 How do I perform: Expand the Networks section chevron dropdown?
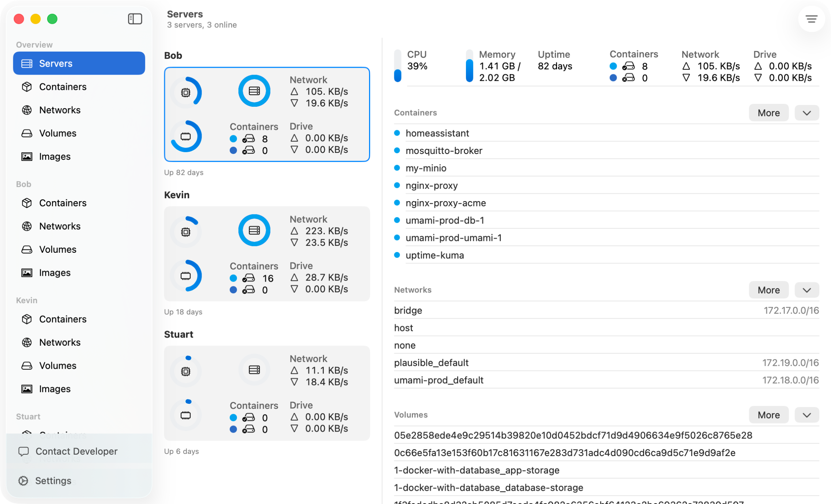point(806,290)
